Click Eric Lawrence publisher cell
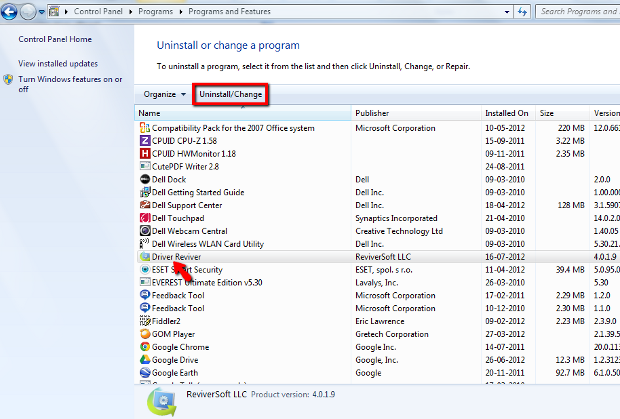 click(x=380, y=321)
